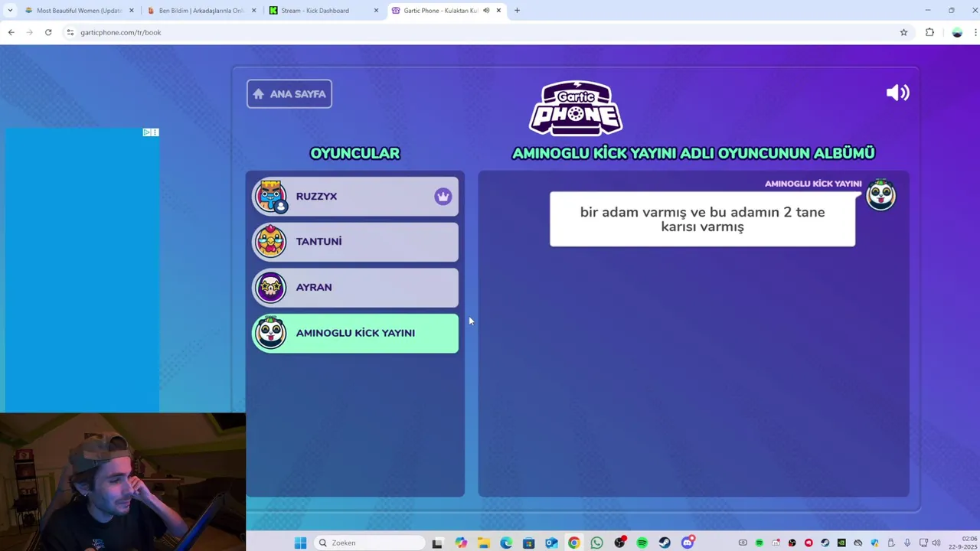980x551 pixels.
Task: Open Outlook from the taskbar
Action: pyautogui.click(x=551, y=543)
